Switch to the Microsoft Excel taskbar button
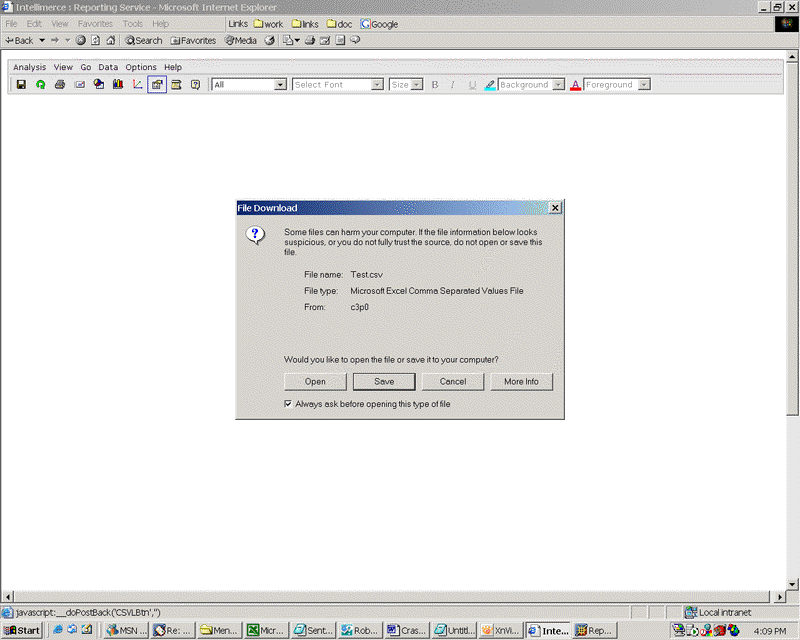 pos(267,630)
